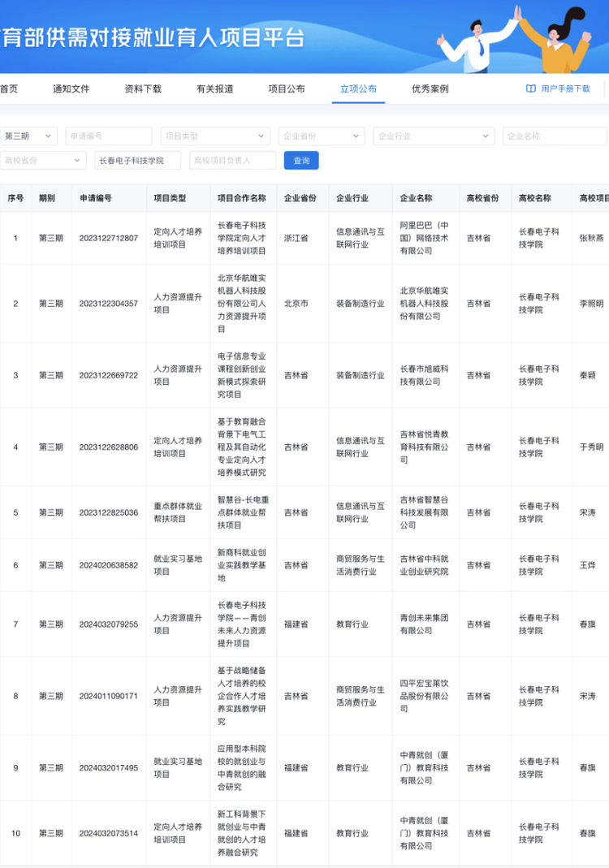Select application number 2024032079255
This screenshot has height=868, width=609.
[x=109, y=624]
